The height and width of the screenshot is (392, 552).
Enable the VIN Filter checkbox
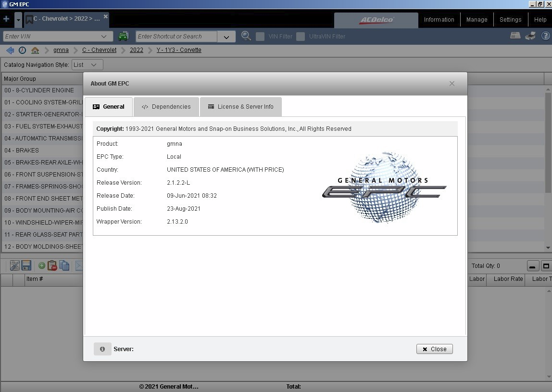tap(260, 37)
